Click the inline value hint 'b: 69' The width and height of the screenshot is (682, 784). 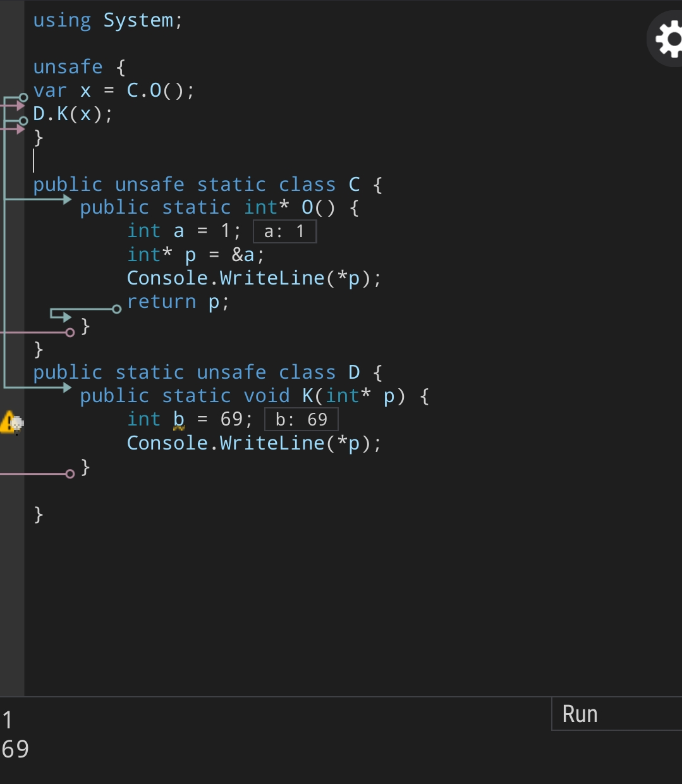pyautogui.click(x=301, y=420)
